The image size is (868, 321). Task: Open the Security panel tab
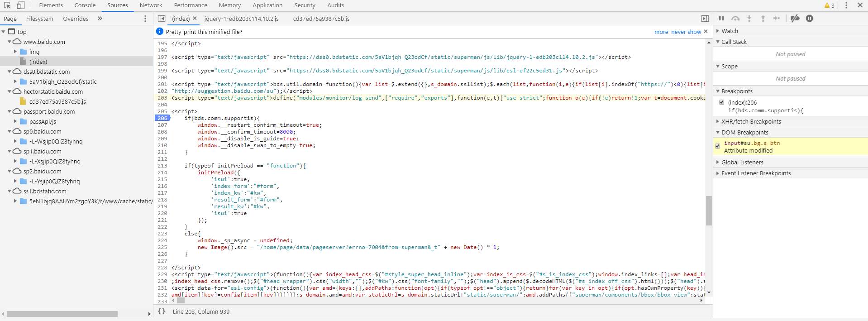pyautogui.click(x=305, y=5)
